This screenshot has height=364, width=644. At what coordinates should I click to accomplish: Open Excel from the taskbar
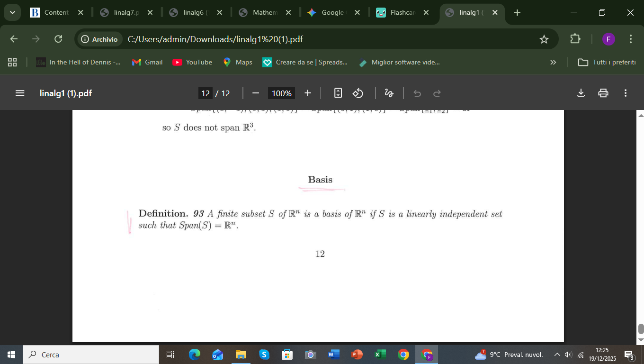[380, 355]
